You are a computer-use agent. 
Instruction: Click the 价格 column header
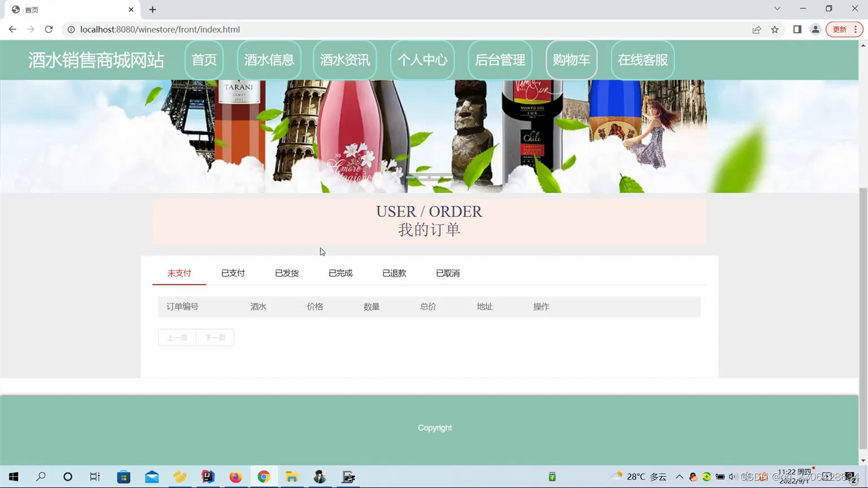[315, 307]
